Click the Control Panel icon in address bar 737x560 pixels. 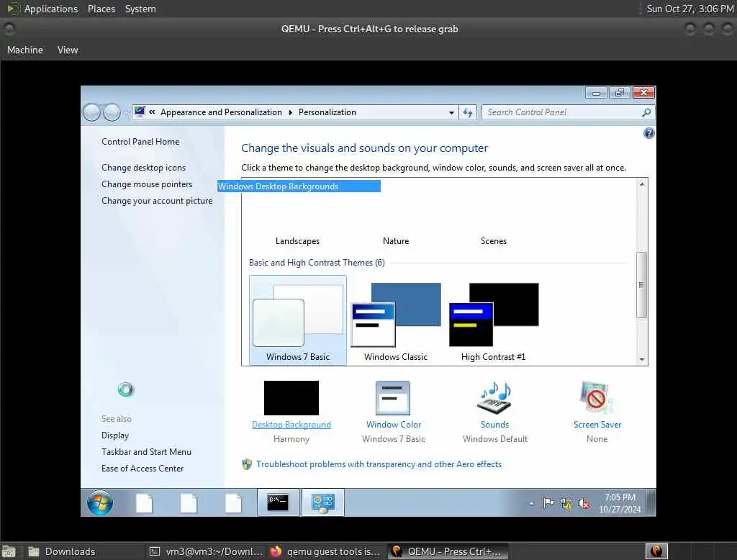tap(140, 112)
